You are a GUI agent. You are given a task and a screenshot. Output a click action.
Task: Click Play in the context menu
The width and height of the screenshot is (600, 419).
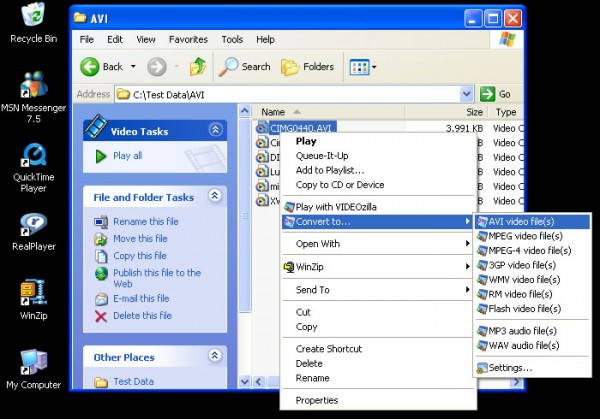pyautogui.click(x=377, y=141)
